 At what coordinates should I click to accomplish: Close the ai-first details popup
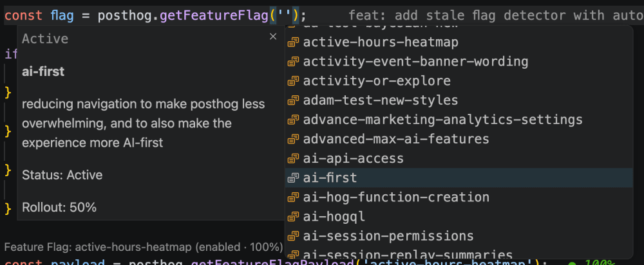pyautogui.click(x=273, y=37)
